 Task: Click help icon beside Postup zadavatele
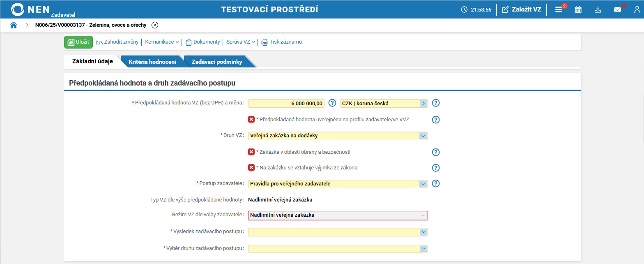(436, 184)
